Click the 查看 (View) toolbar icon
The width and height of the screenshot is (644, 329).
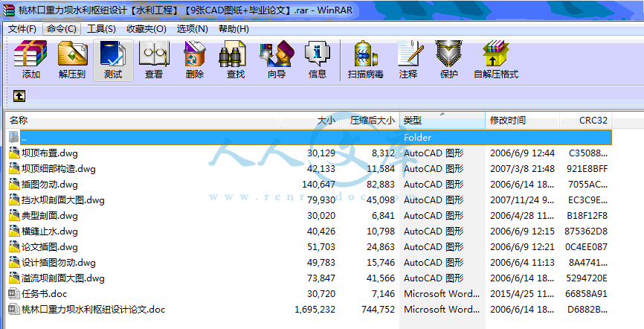point(154,54)
